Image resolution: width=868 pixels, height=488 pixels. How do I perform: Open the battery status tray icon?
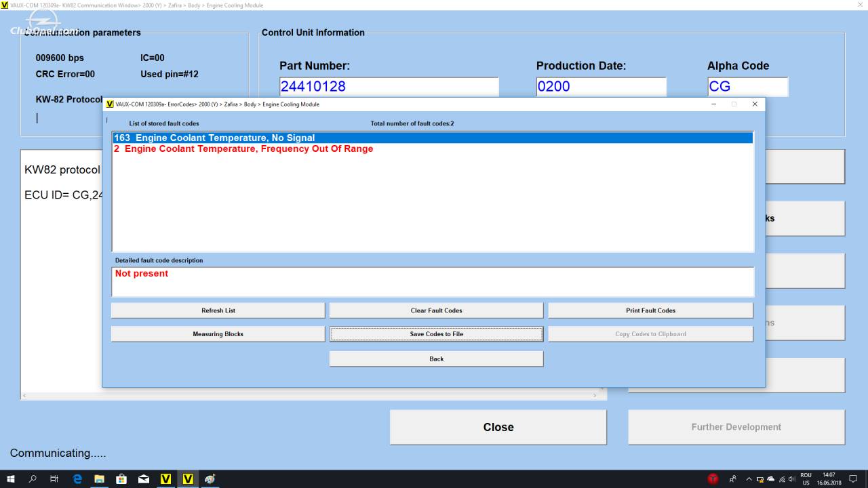coord(760,479)
